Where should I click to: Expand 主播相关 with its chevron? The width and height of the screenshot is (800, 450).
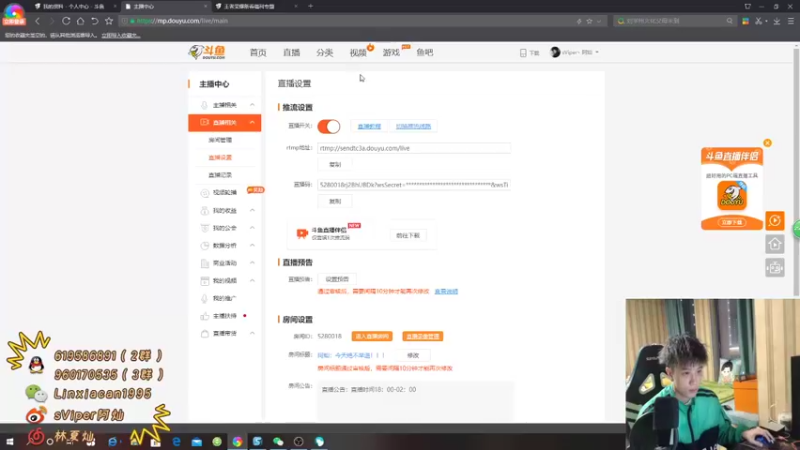pos(252,105)
